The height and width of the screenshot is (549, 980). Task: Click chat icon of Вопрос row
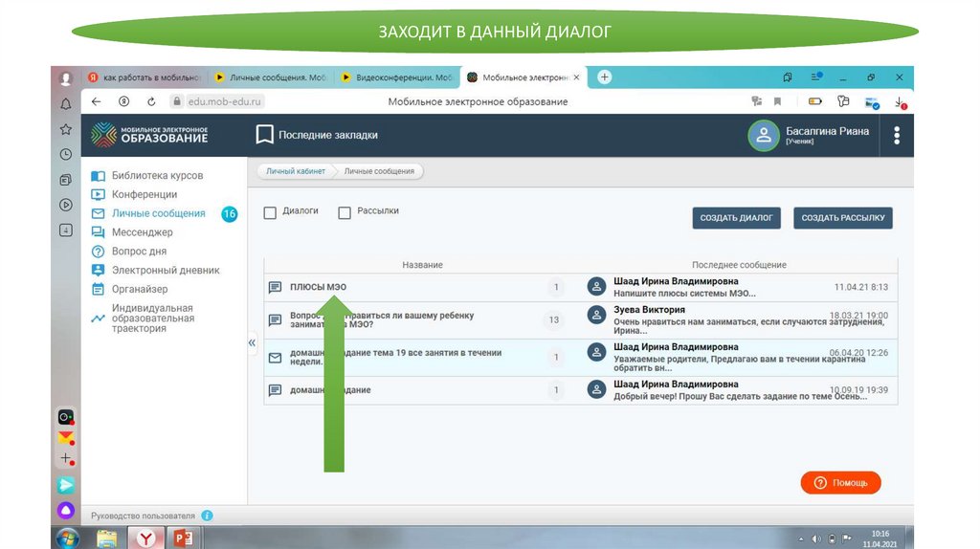[275, 319]
